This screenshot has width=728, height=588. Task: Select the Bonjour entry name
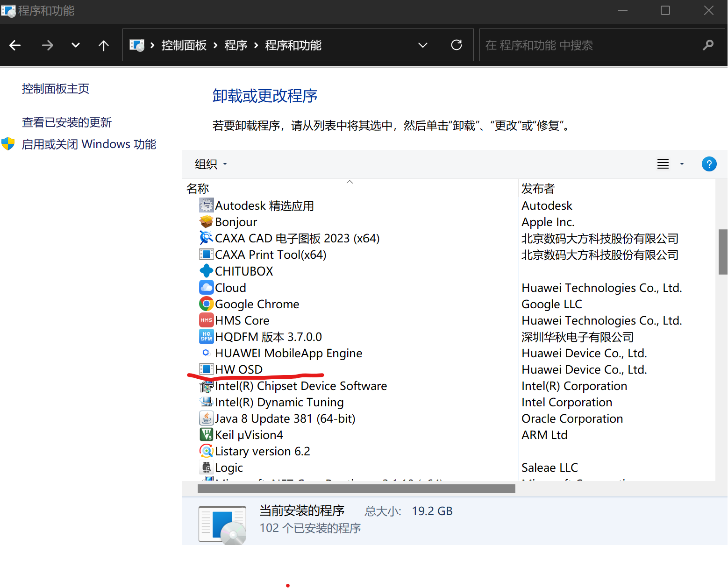coord(236,222)
